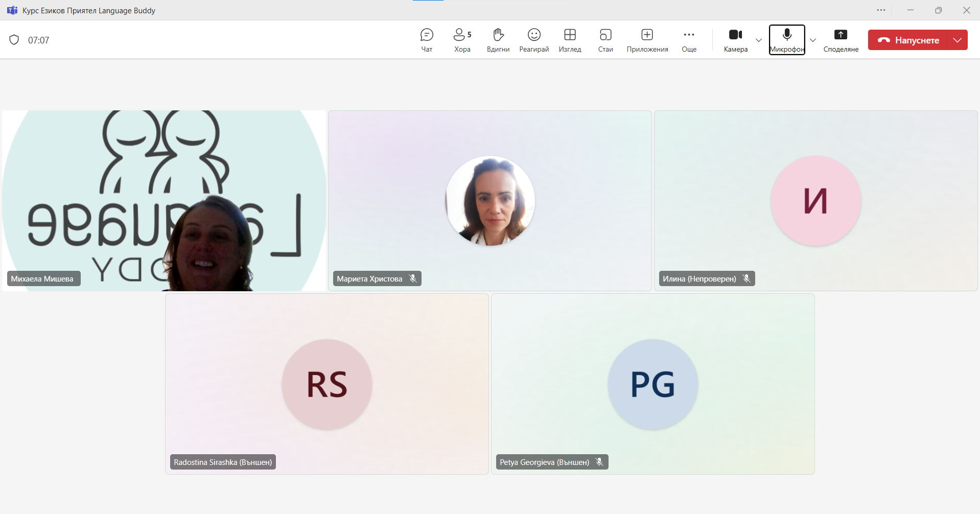
Task: Open the Реагирай reactions menu
Action: pyautogui.click(x=534, y=40)
